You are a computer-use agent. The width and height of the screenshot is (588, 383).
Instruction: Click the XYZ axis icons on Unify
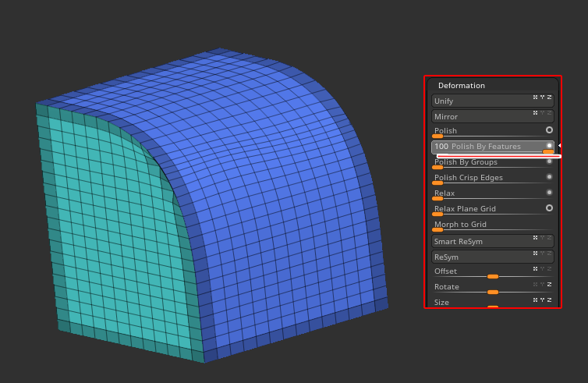[542, 98]
